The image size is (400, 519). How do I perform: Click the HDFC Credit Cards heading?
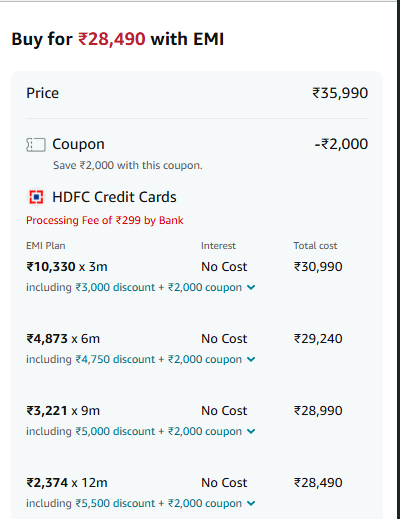point(114,197)
